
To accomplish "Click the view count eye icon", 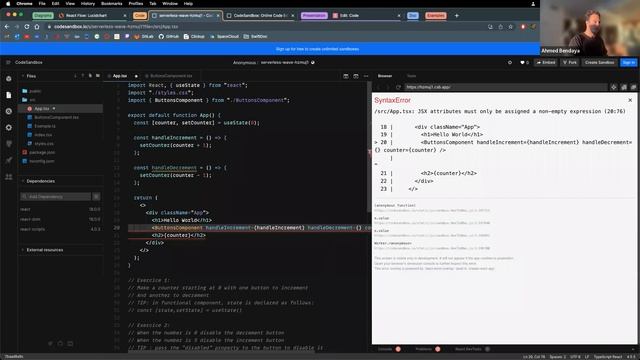I will 510,62.
